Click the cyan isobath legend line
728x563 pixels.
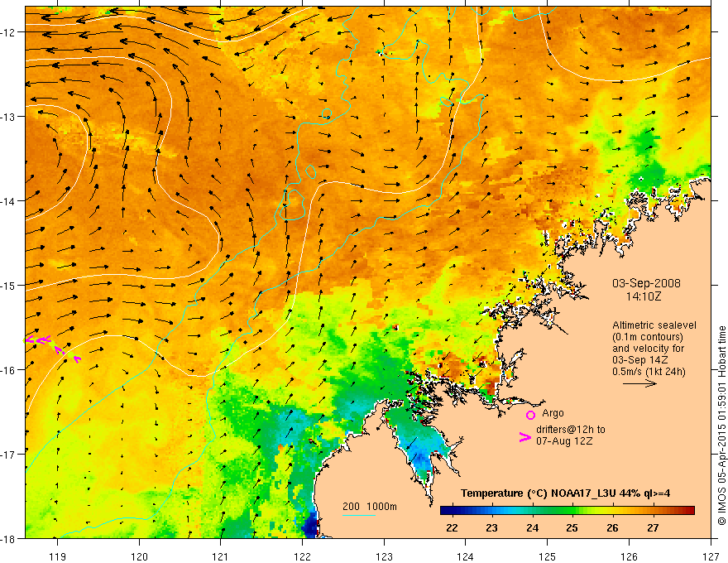tap(359, 515)
